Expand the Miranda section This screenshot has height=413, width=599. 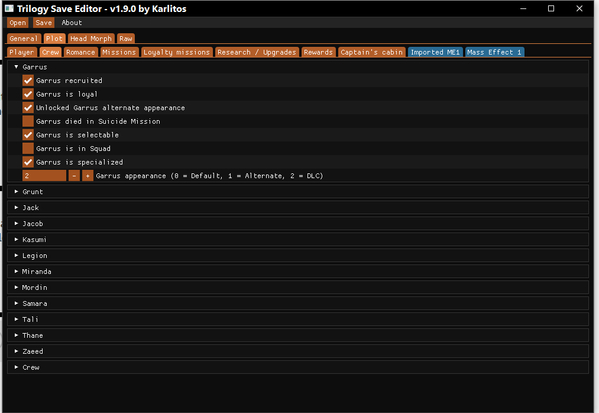pyautogui.click(x=298, y=271)
